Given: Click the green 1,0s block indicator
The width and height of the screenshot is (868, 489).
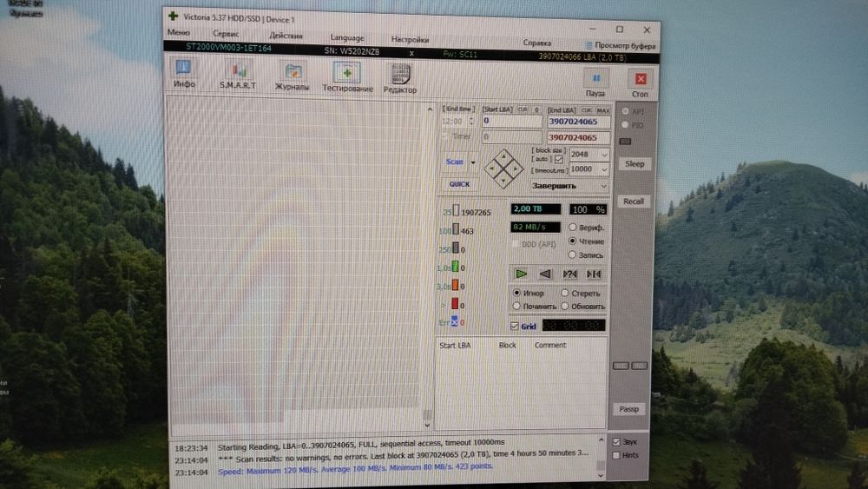Looking at the screenshot, I should click(x=455, y=267).
